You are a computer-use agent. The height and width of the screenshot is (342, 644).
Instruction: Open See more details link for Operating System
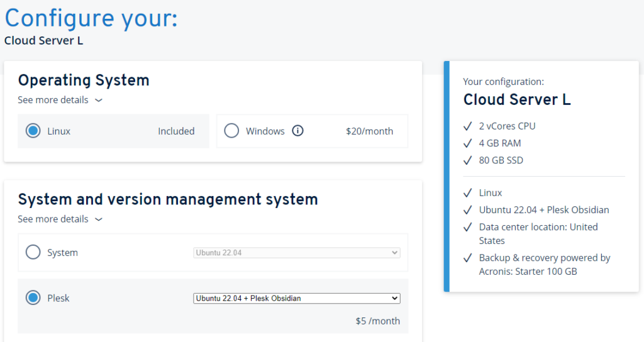coord(53,100)
